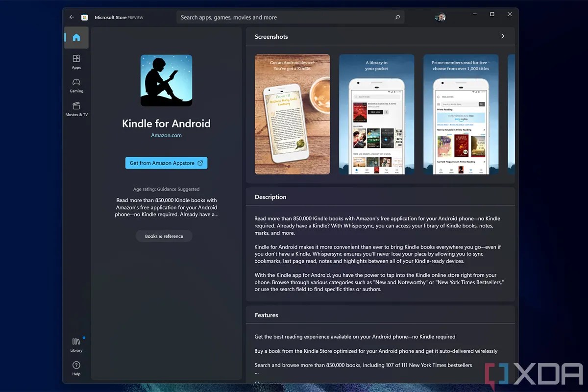Click the Screenshots section heading
Viewport: 588px width, 392px height.
pos(271,37)
